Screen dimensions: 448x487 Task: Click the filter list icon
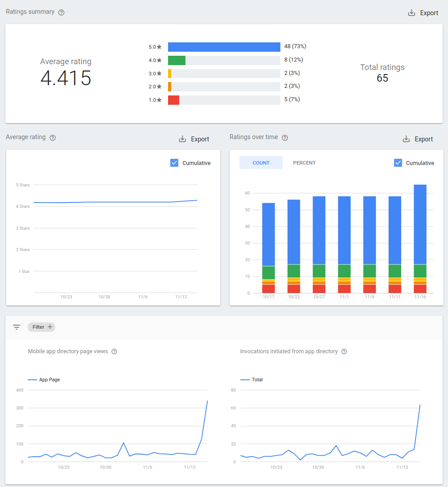point(16,327)
